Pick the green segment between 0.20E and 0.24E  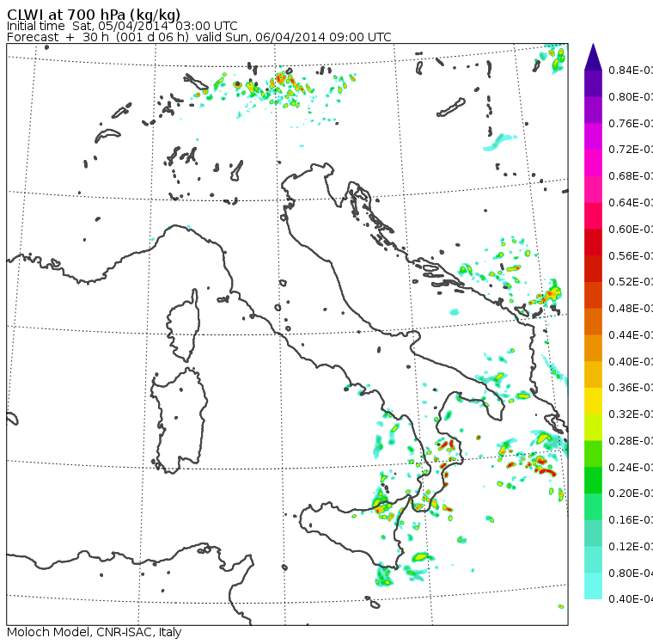tap(593, 480)
